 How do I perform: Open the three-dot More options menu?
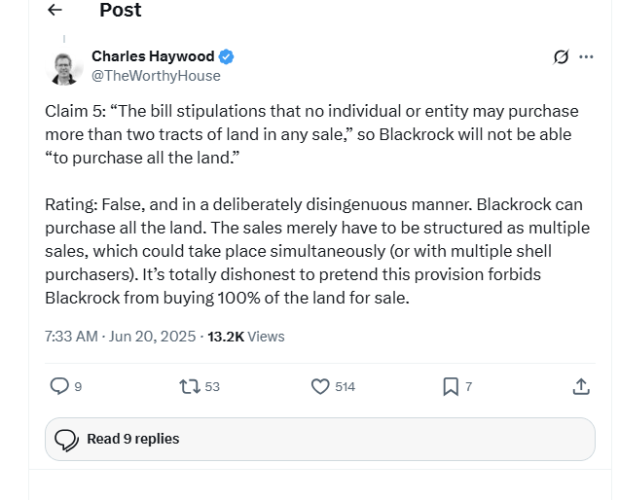(586, 57)
